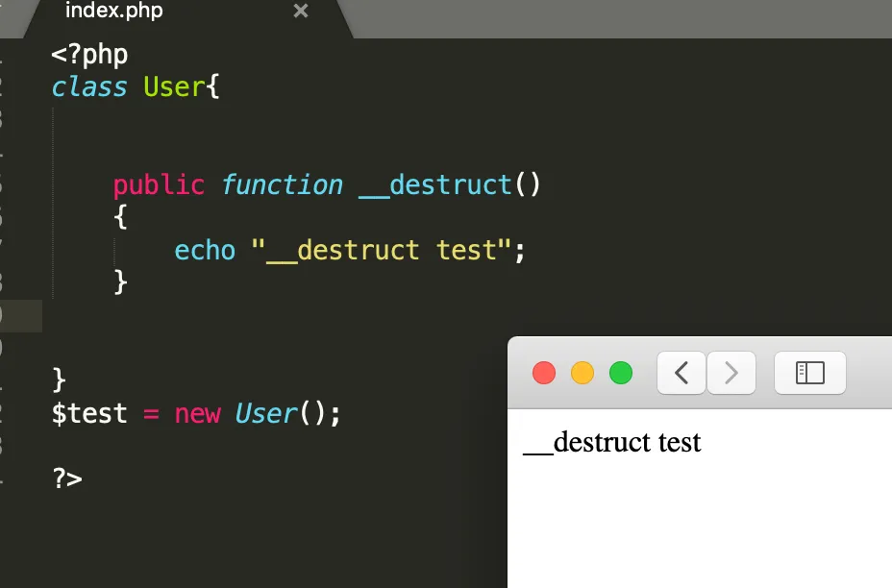This screenshot has width=892, height=588.
Task: Click the class name User after class keyword
Action: tap(174, 87)
